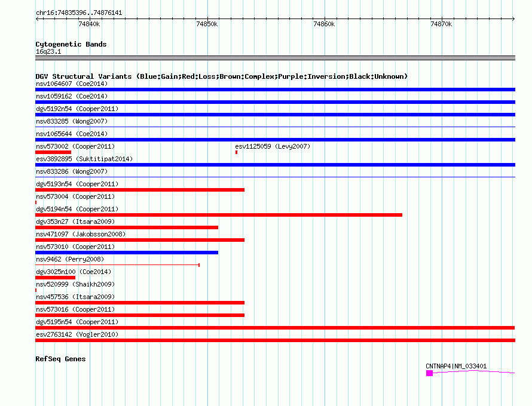Screen dimensions: 532x406
Task: Open nsv457536 (Itsara2009) label
Action: (75, 297)
